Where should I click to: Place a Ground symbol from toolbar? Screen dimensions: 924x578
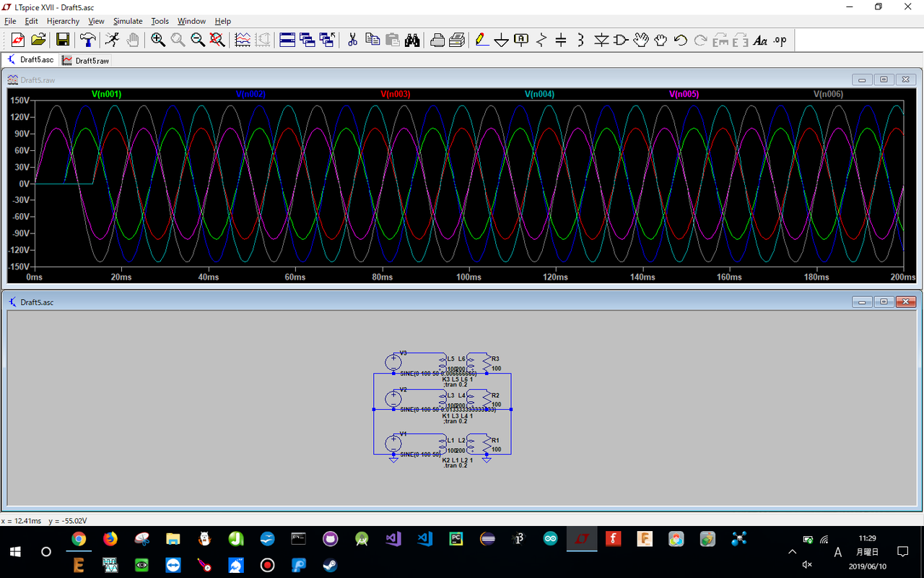(x=502, y=40)
